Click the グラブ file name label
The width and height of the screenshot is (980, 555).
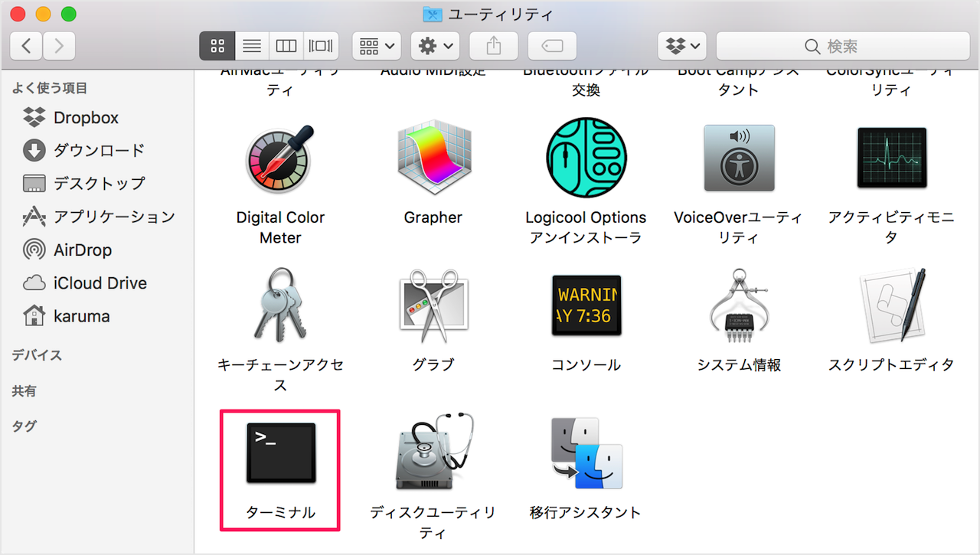[433, 365]
